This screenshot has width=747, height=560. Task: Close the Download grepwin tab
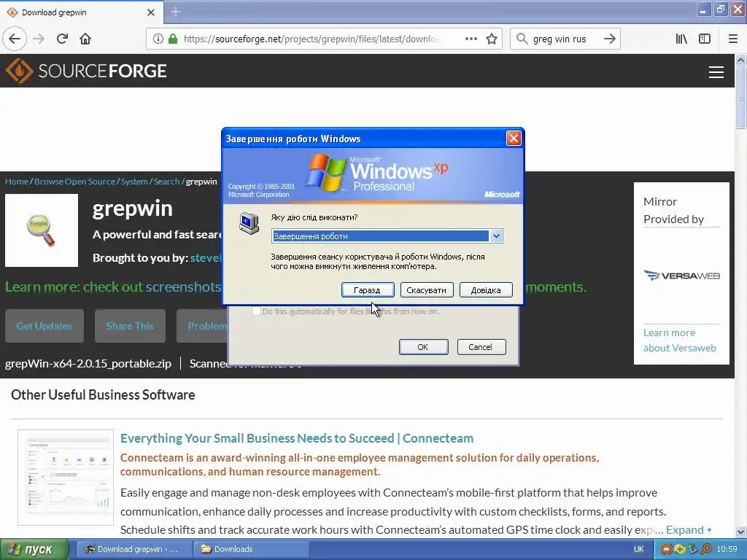pos(151,12)
